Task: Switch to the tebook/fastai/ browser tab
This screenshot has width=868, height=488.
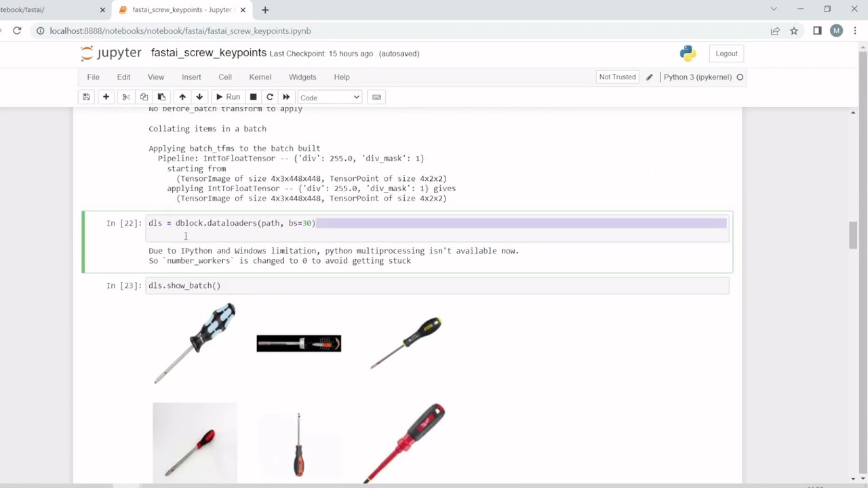Action: (x=47, y=10)
